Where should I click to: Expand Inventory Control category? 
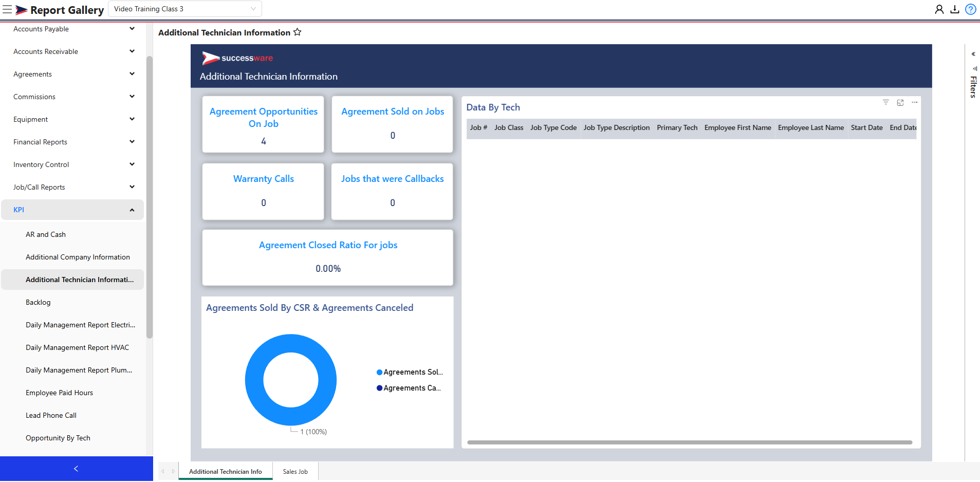[x=72, y=164]
